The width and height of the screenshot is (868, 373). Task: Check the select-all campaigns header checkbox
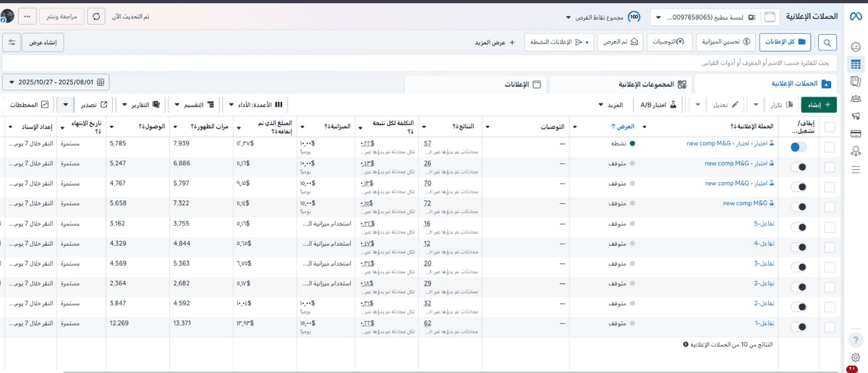(829, 127)
